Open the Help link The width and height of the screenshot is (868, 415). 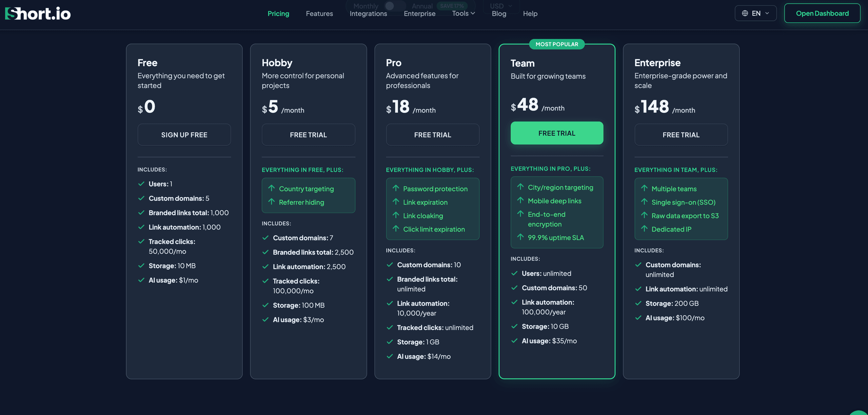point(530,14)
